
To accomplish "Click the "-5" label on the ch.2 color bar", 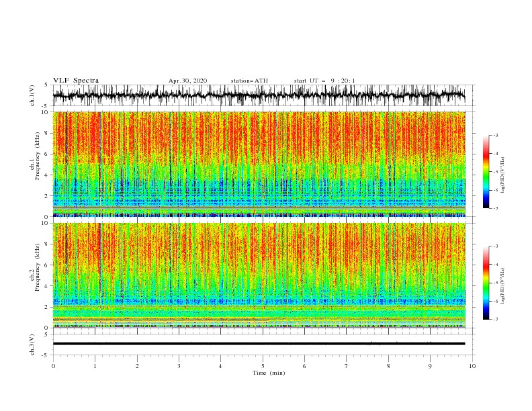I will pyautogui.click(x=496, y=283).
